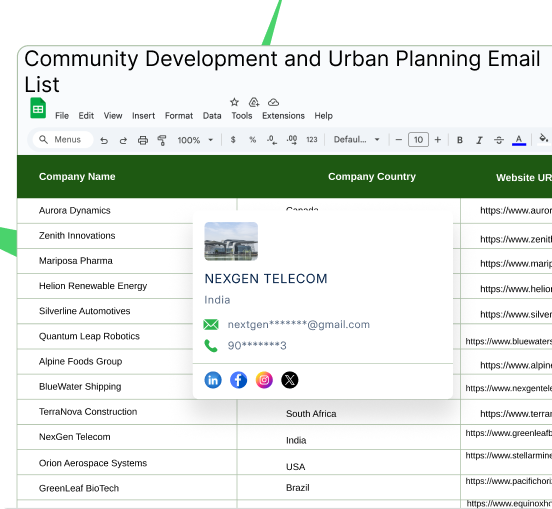Select the NexGen Telecom row cell
The image size is (552, 509).
pos(127,437)
